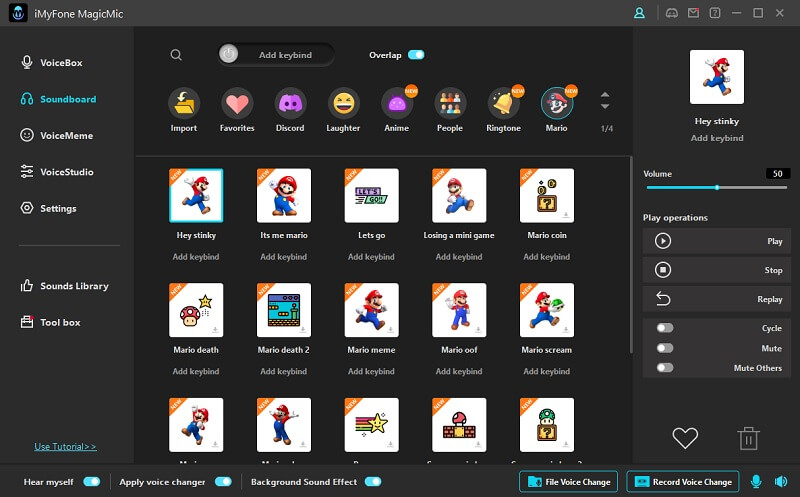The image size is (800, 497).
Task: Delete the sound using the trash icon
Action: coord(748,437)
